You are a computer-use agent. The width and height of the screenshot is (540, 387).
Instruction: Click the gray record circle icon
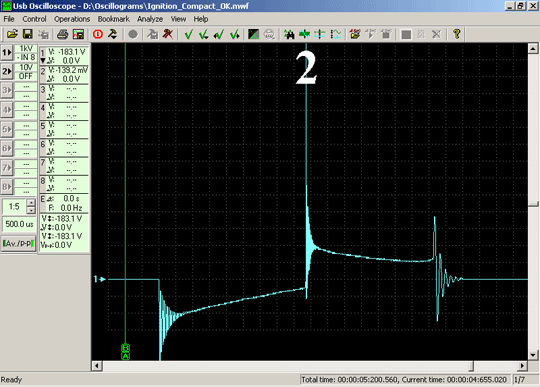133,34
